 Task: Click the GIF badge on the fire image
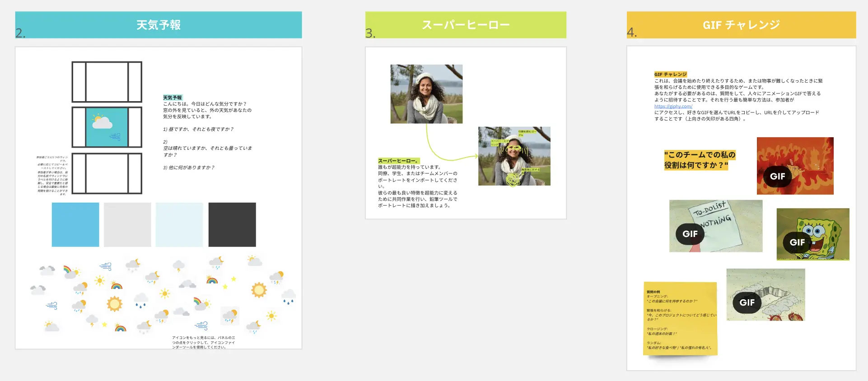pos(777,177)
